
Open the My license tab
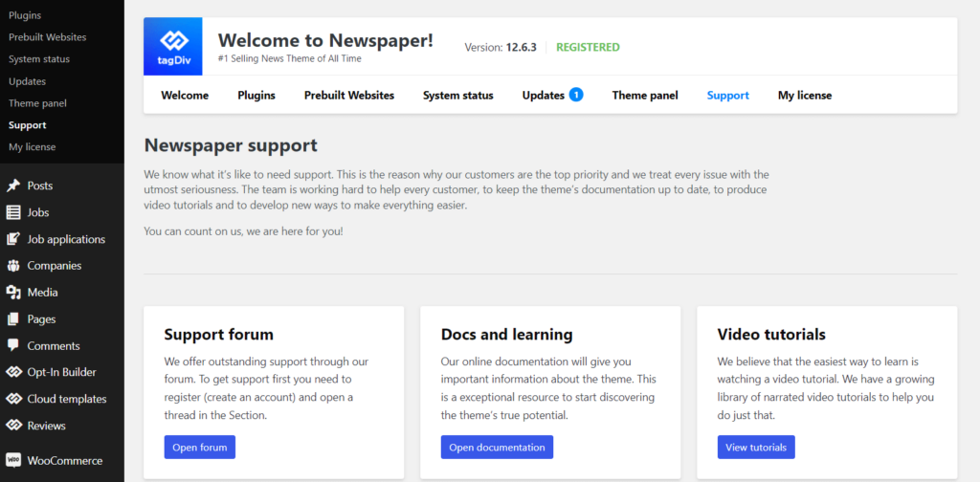click(x=805, y=96)
